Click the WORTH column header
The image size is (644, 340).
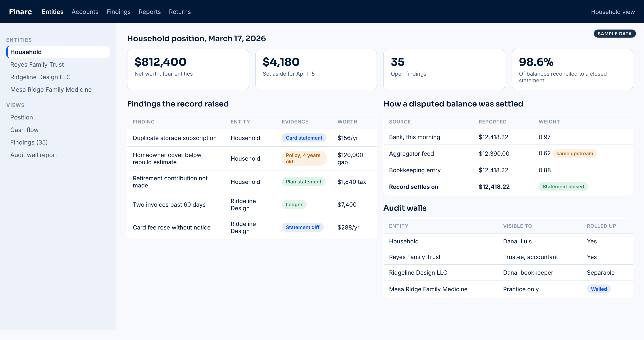point(347,122)
